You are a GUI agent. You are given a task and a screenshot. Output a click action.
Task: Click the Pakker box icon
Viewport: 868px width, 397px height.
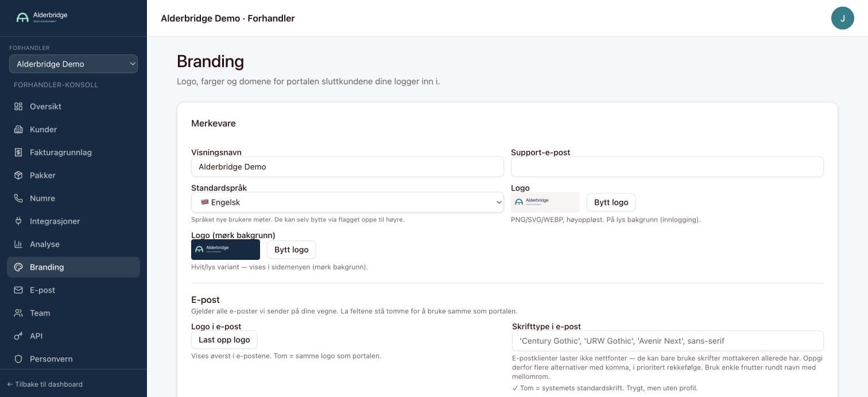[18, 175]
